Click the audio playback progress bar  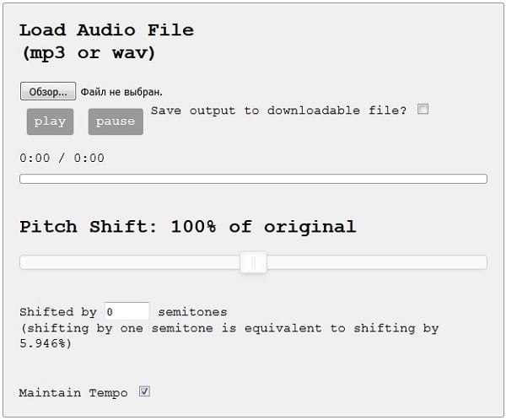[x=253, y=179]
